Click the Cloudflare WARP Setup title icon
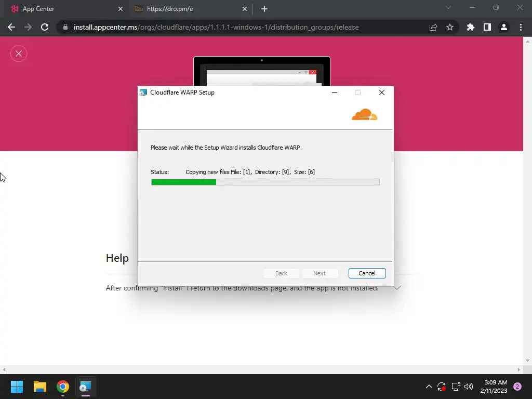Image resolution: width=532 pixels, height=399 pixels. coord(143,92)
